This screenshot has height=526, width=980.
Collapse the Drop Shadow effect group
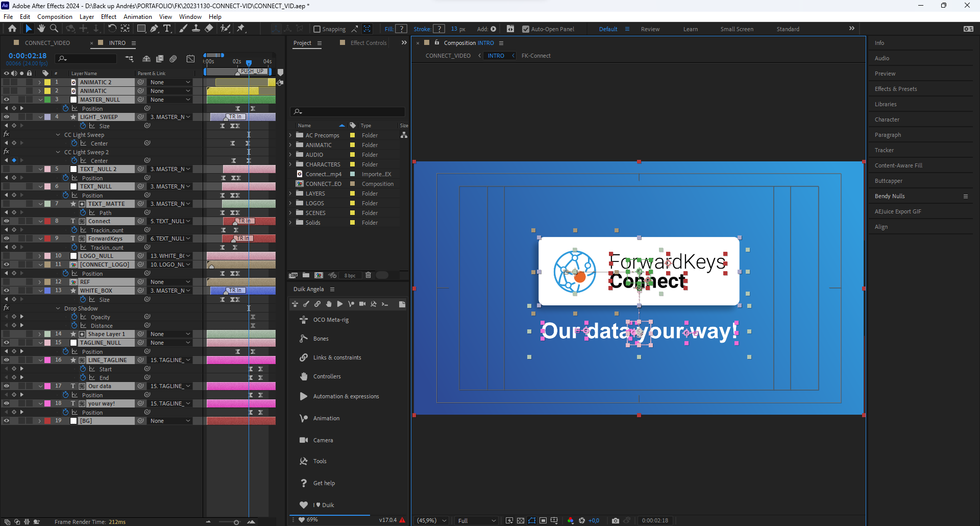point(58,308)
